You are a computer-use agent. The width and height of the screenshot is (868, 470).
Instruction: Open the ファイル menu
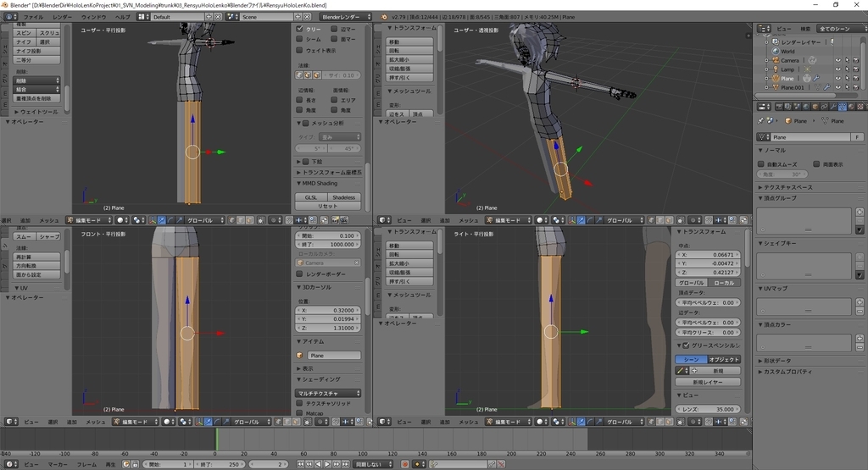[x=33, y=17]
